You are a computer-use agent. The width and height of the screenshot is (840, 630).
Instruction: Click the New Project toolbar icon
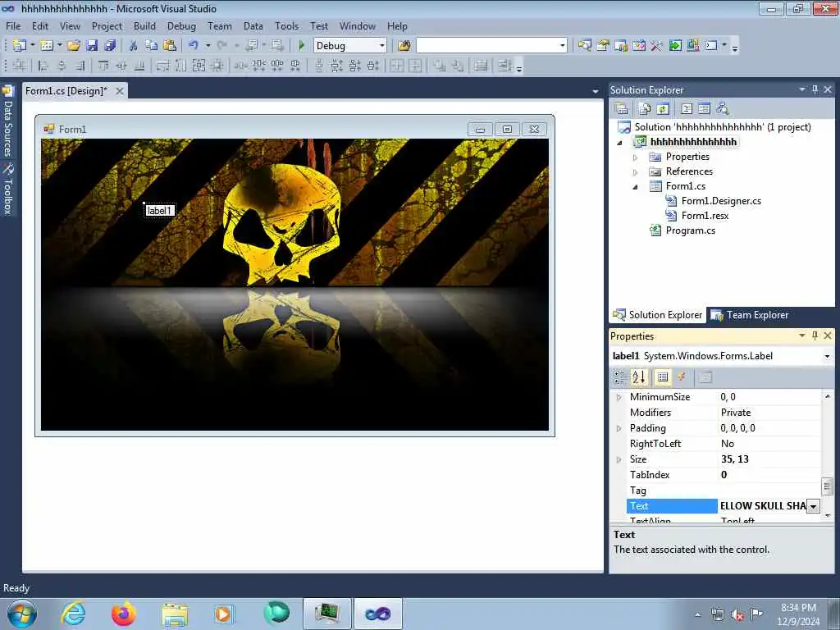click(x=20, y=46)
